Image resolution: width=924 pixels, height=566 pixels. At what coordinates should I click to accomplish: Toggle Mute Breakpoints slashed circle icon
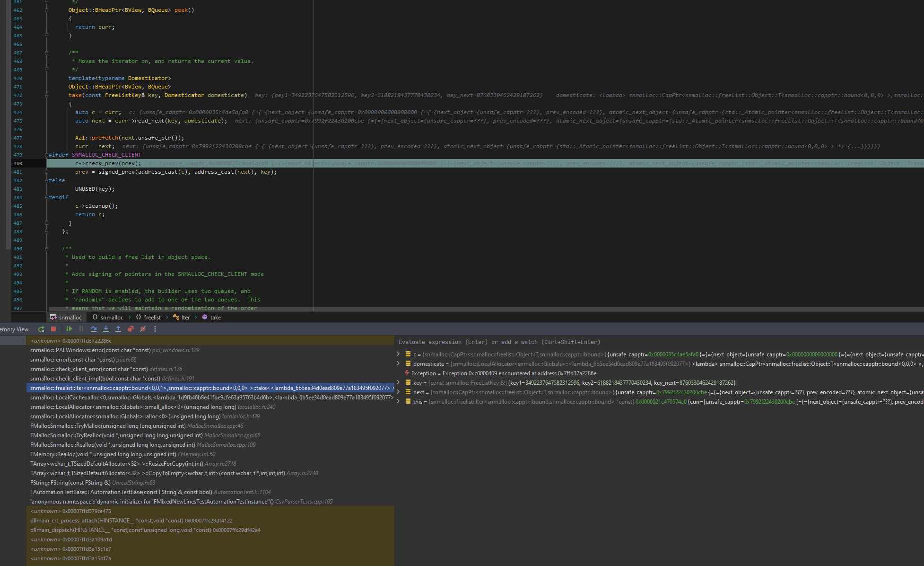coord(143,329)
